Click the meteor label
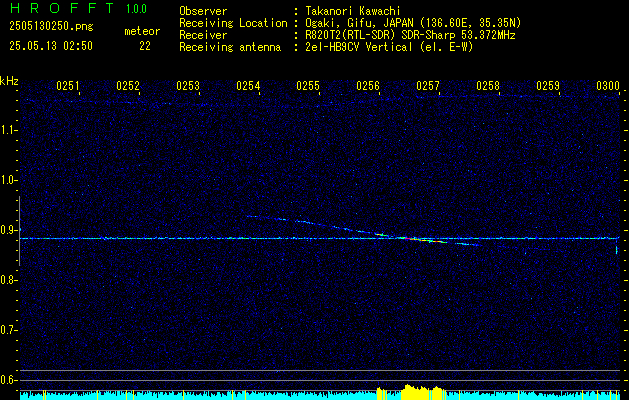 142,31
